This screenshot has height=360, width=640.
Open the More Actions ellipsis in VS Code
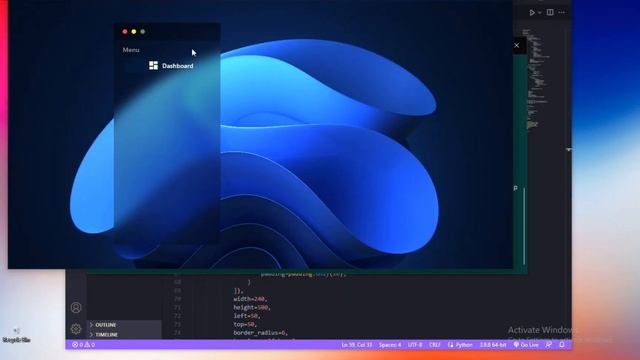[562, 13]
